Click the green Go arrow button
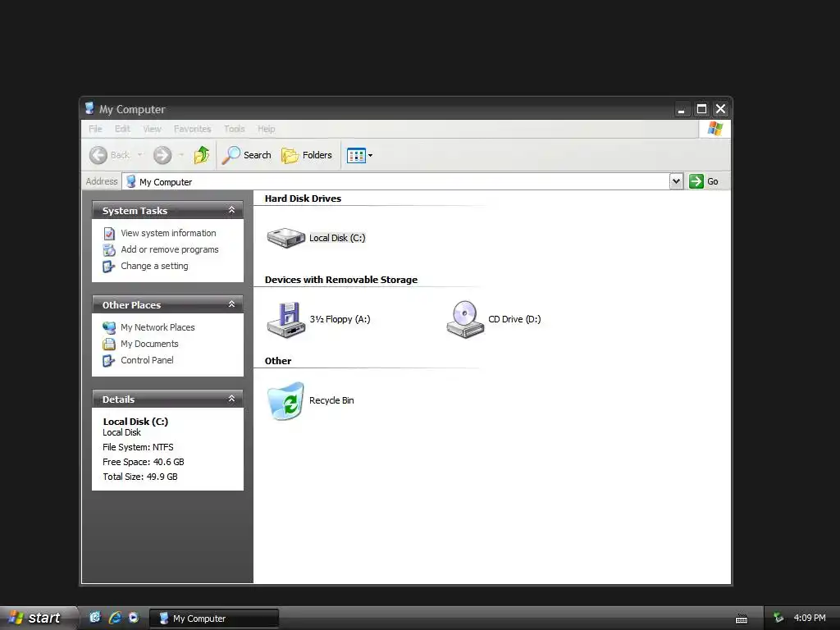The height and width of the screenshot is (630, 840). click(x=696, y=181)
